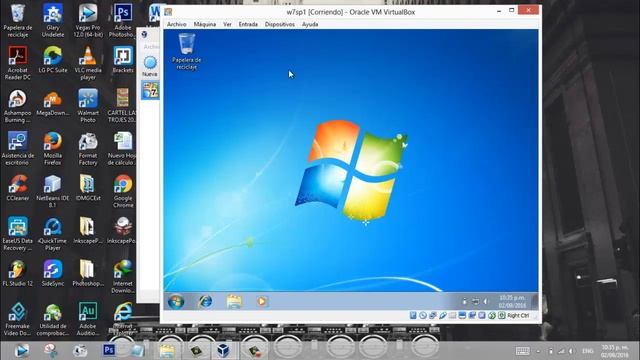640x360 pixels.
Task: Click the guest volume speaker tray icon
Action: tap(485, 302)
